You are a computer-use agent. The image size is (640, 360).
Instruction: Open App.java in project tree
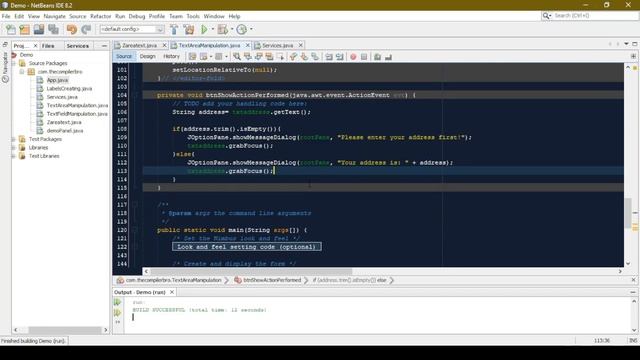58,80
